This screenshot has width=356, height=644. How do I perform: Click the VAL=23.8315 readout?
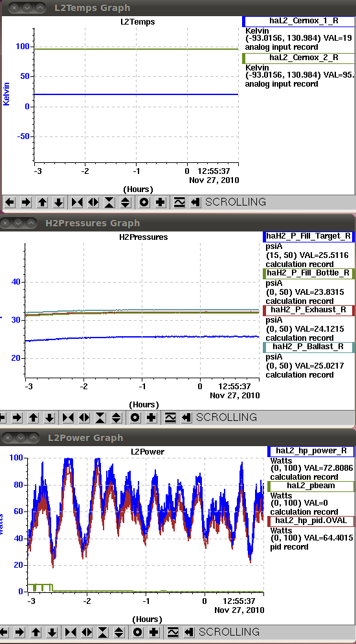(322, 292)
